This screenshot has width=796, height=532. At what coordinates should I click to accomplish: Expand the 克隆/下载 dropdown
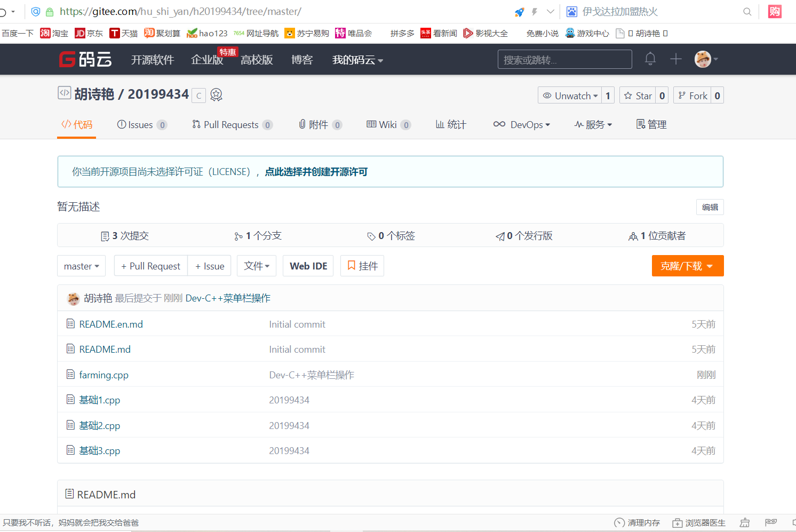click(x=688, y=266)
